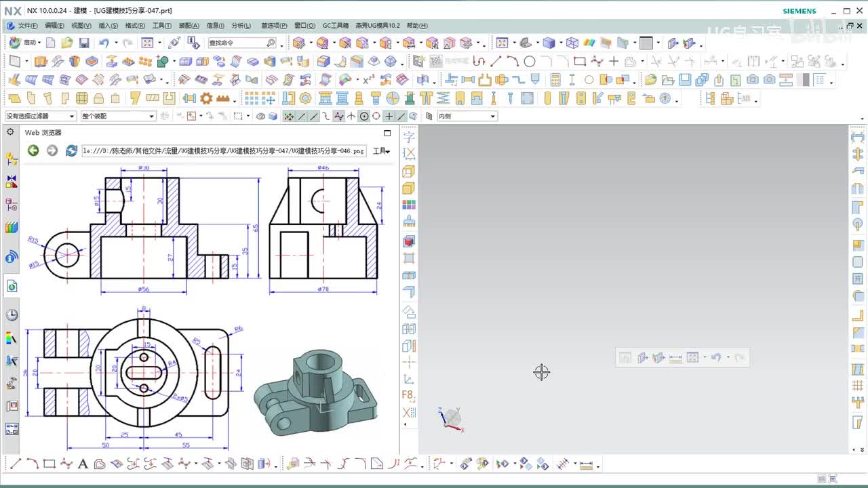Open the 帮助(H) menu
This screenshot has width=868, height=488.
pyautogui.click(x=417, y=26)
